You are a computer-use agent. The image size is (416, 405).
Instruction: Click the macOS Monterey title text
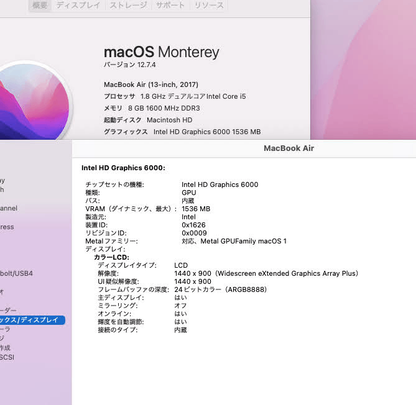161,52
